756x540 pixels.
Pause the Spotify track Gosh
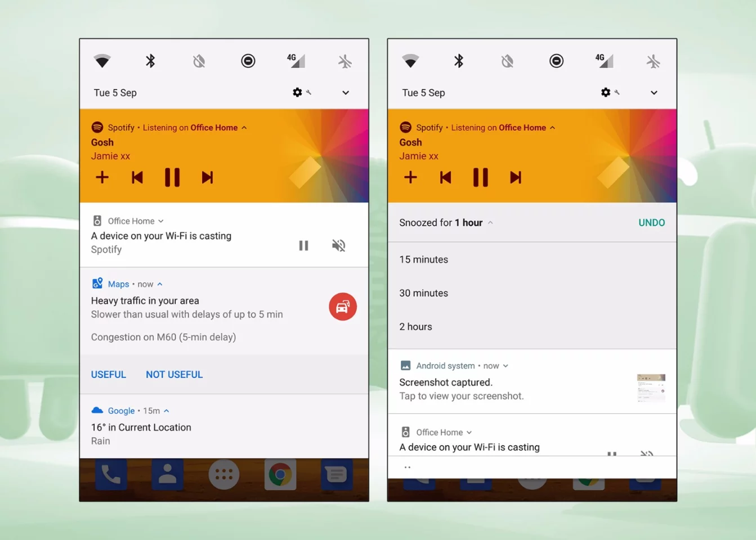point(172,177)
